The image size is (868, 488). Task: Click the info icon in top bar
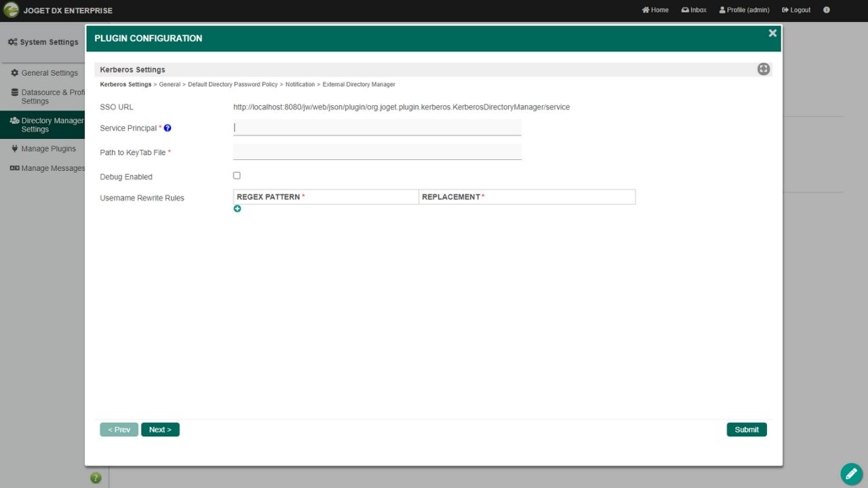coord(826,10)
